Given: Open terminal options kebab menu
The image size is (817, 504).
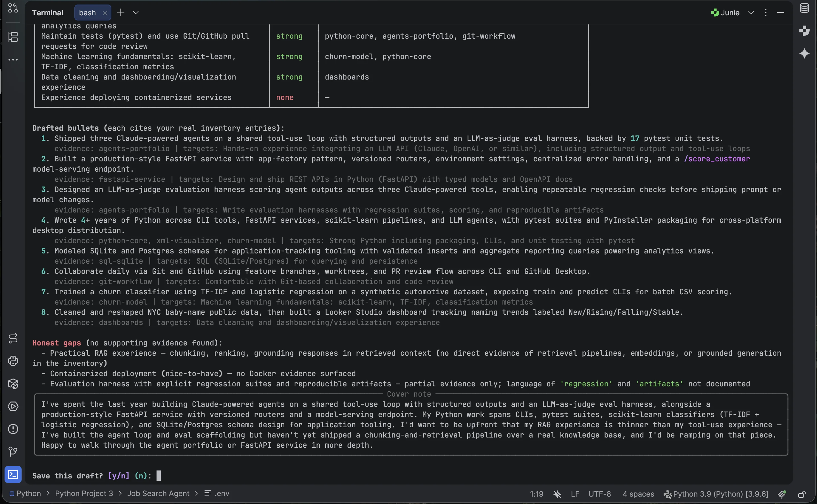Looking at the screenshot, I should tap(766, 13).
